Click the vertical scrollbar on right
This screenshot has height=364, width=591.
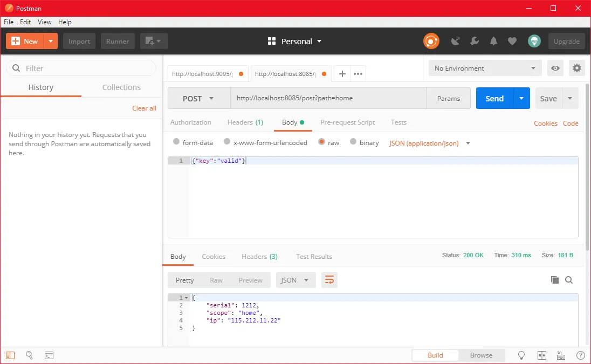click(x=587, y=168)
